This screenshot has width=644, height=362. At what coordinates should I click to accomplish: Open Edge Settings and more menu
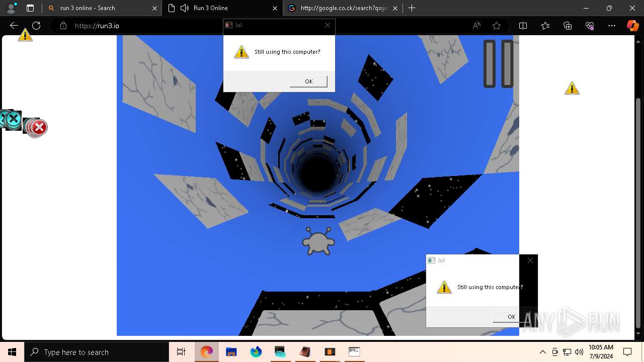612,26
